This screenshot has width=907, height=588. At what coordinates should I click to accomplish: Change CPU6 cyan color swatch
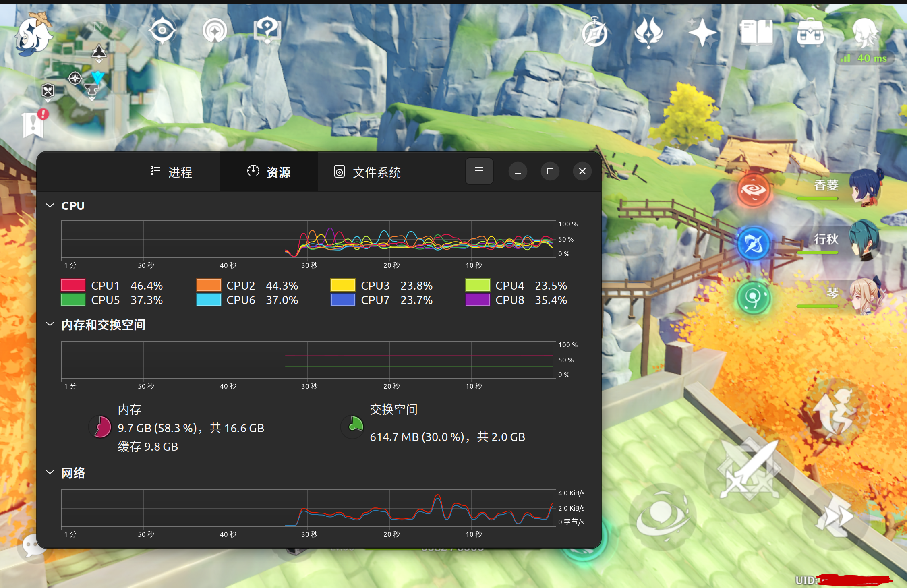coord(209,300)
